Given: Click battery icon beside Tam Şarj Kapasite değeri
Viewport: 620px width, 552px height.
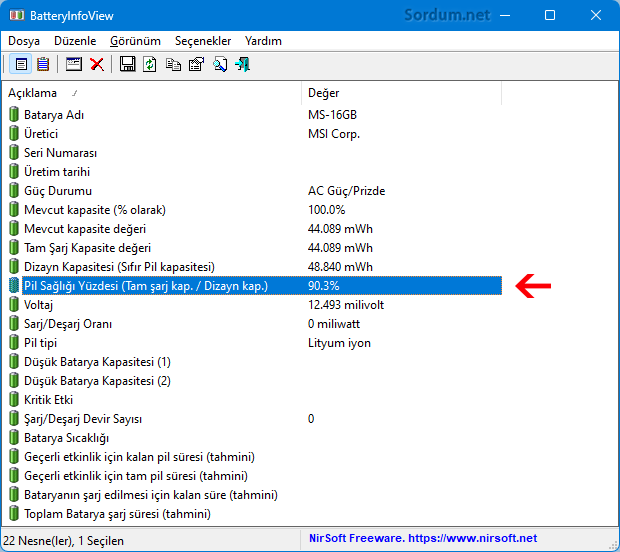Looking at the screenshot, I should point(14,248).
